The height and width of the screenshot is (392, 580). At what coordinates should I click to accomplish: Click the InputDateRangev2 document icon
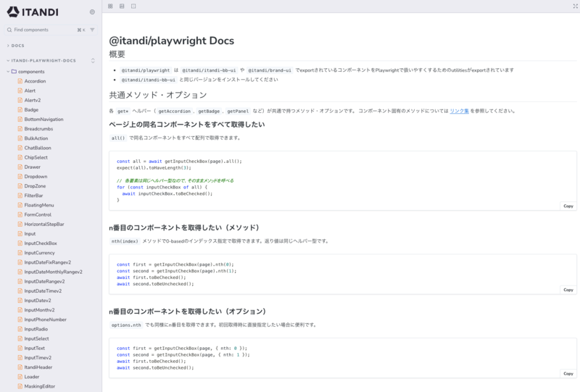20,281
